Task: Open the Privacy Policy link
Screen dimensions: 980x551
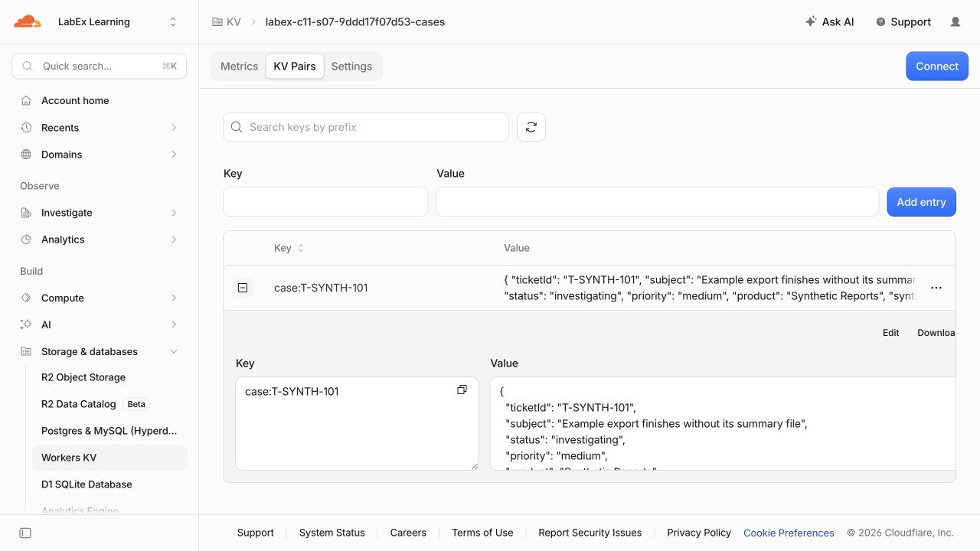Action: point(699,533)
